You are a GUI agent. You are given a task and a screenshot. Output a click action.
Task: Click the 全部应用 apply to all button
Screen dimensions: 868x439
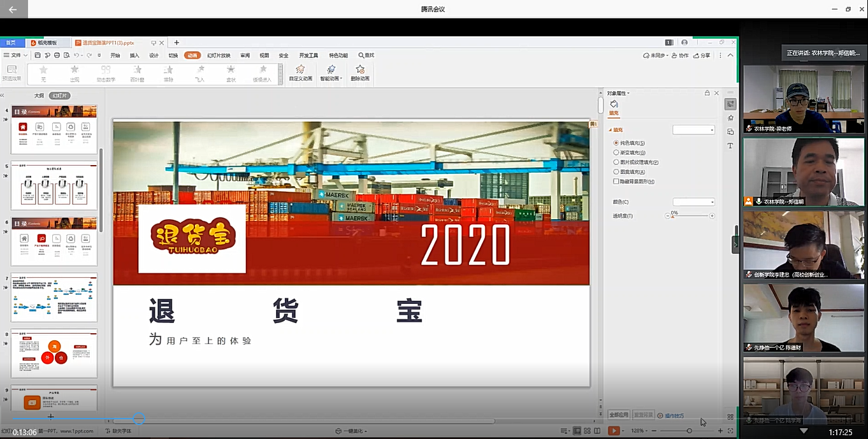coord(618,415)
